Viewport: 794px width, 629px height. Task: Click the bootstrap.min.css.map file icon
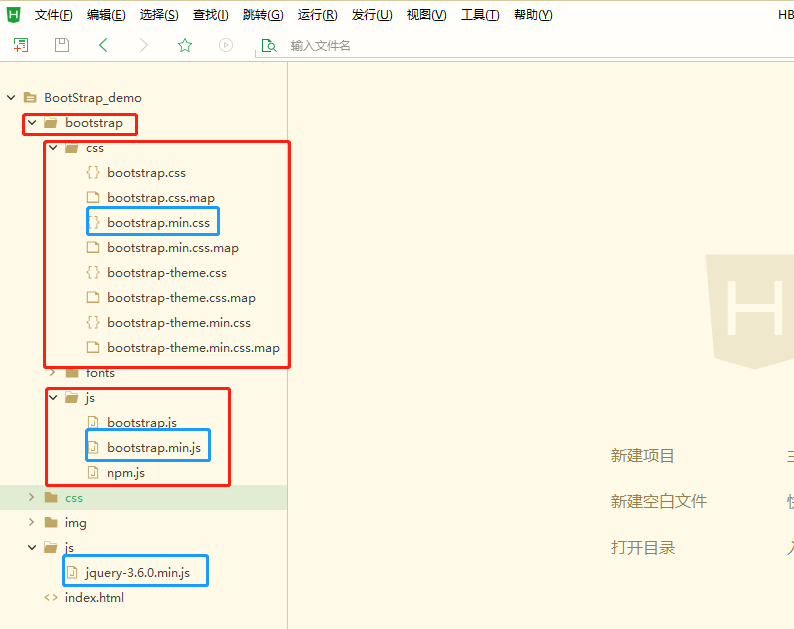(93, 247)
